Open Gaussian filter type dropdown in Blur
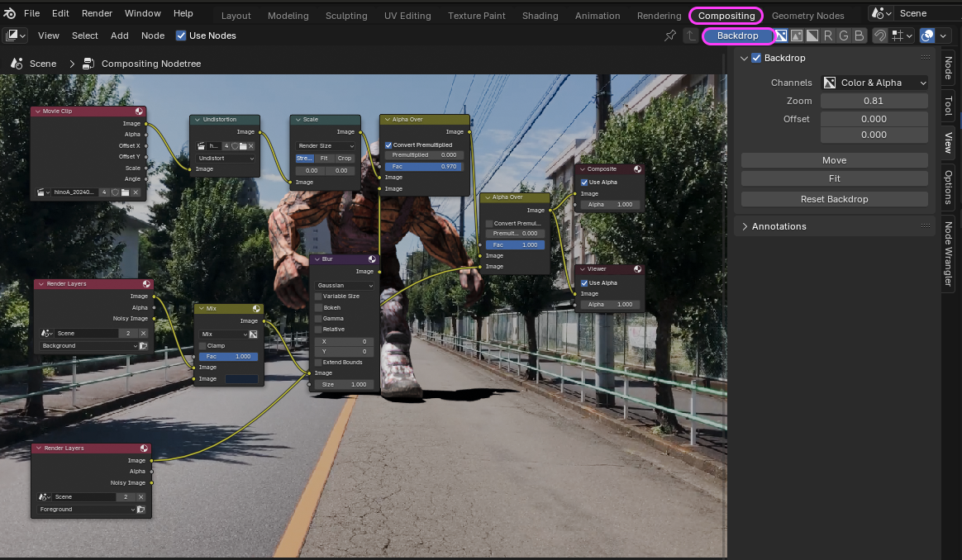The width and height of the screenshot is (962, 560). point(344,285)
